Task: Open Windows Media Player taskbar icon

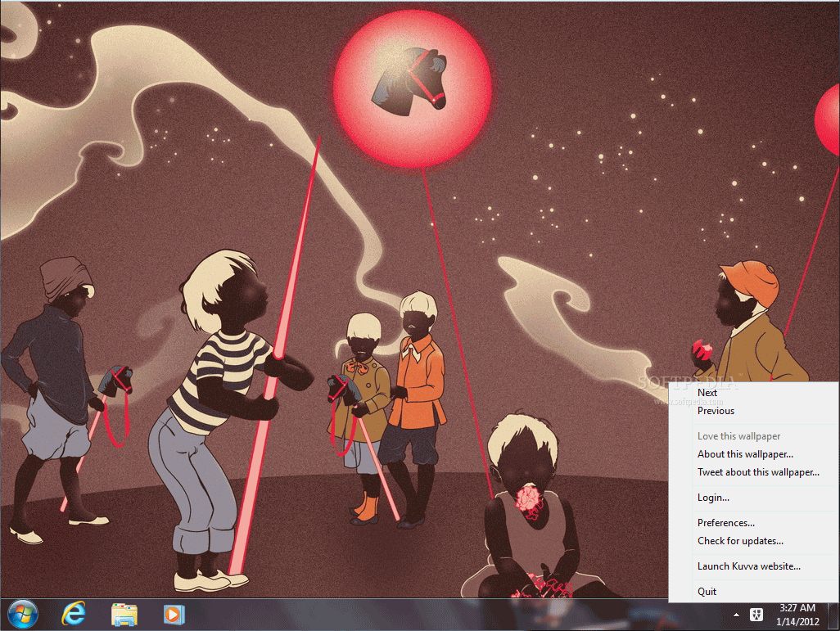Action: (174, 615)
